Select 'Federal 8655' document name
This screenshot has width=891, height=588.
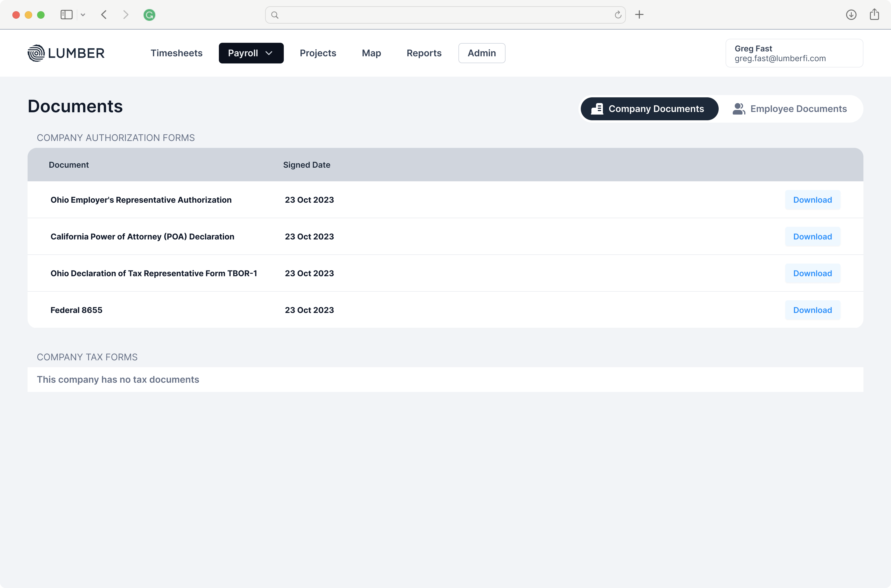(76, 310)
